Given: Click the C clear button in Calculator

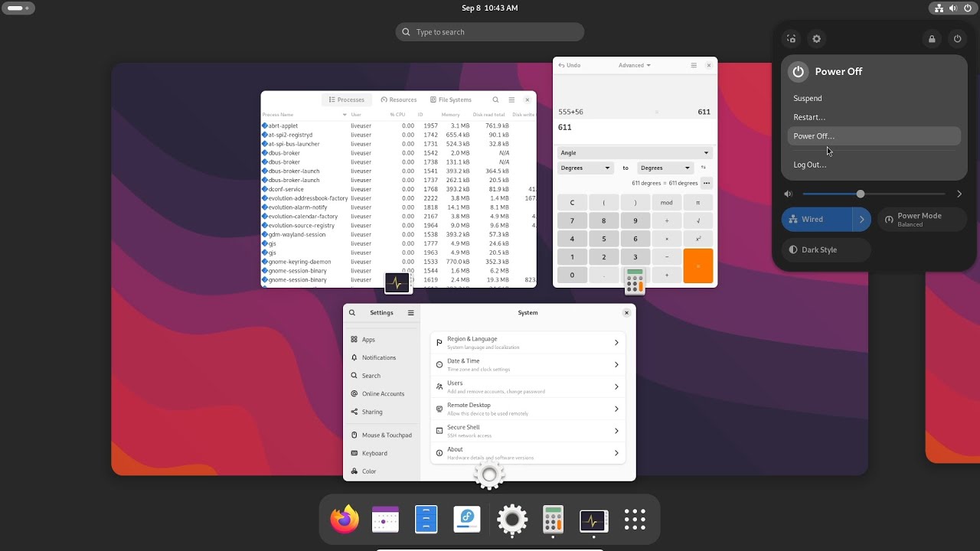Looking at the screenshot, I should pos(572,203).
